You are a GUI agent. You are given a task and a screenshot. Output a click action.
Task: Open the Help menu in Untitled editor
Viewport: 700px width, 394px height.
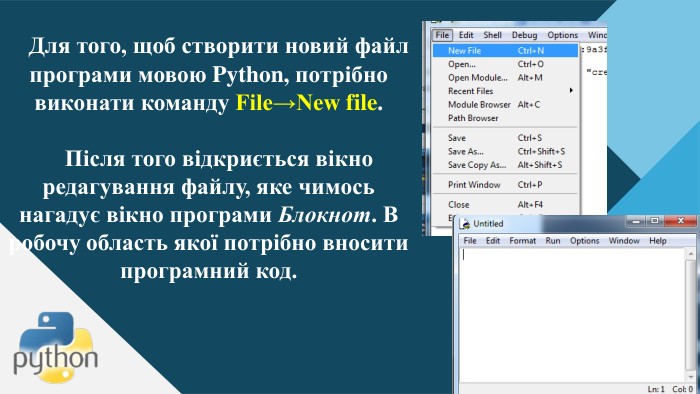pos(658,241)
